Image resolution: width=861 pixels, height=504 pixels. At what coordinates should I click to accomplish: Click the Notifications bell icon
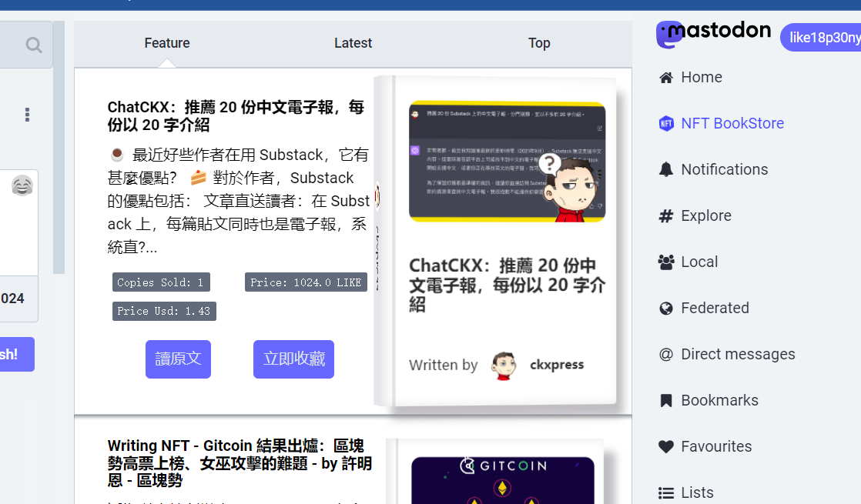click(x=666, y=169)
